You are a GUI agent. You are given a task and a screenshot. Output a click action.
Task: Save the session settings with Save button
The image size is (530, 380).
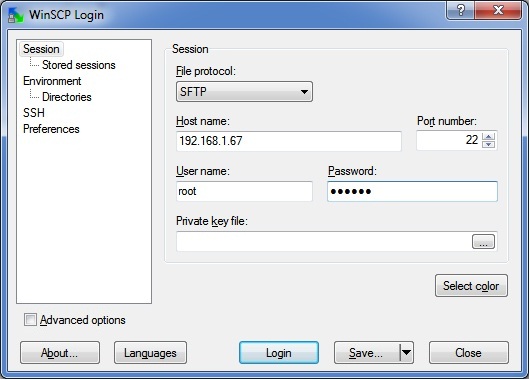click(367, 353)
